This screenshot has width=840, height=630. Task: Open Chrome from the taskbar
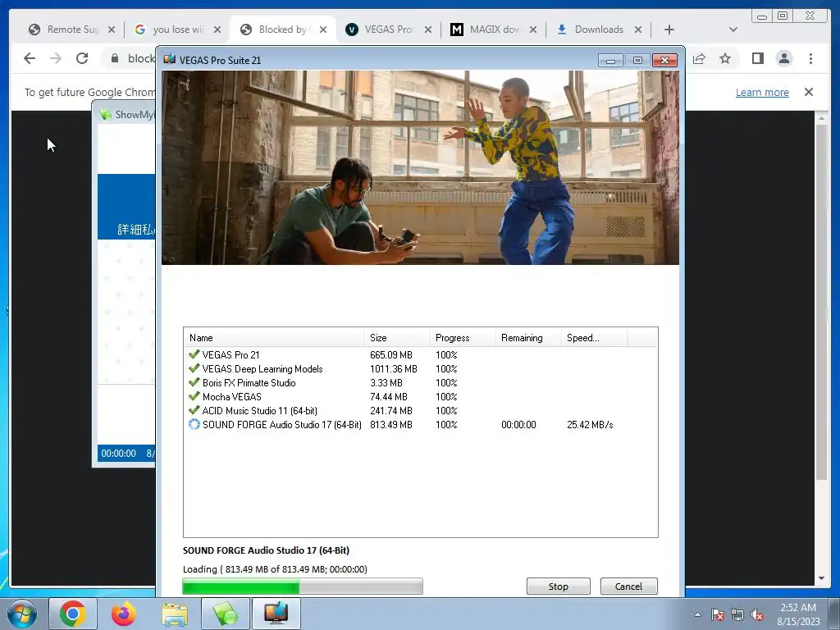pyautogui.click(x=73, y=614)
